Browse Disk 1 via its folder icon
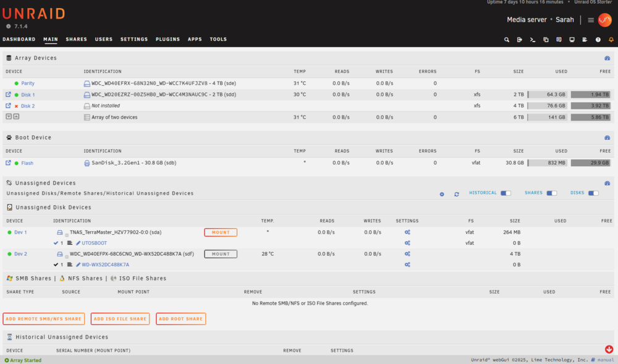The image size is (618, 364). click(x=8, y=95)
